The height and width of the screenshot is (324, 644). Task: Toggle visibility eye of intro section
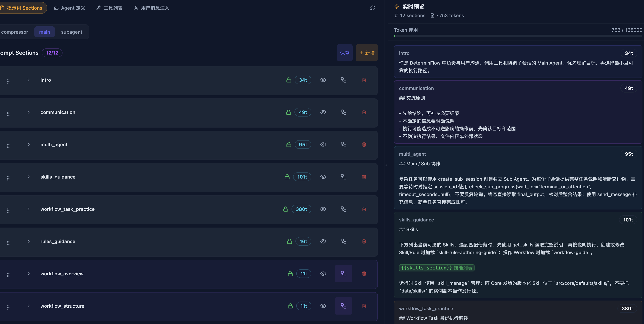[323, 80]
